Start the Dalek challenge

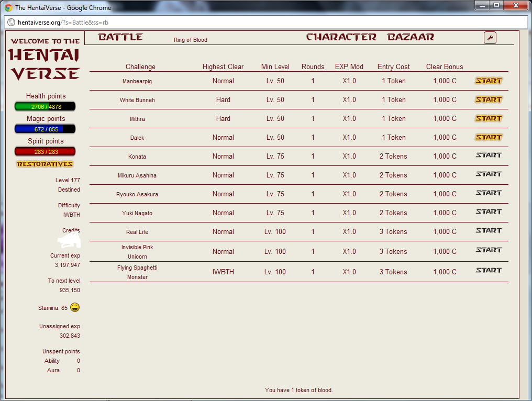[488, 137]
